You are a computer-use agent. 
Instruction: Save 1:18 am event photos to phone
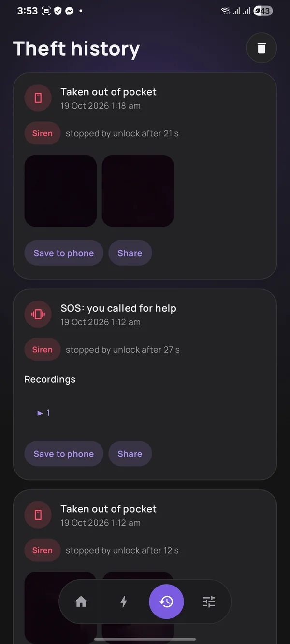pyautogui.click(x=64, y=253)
